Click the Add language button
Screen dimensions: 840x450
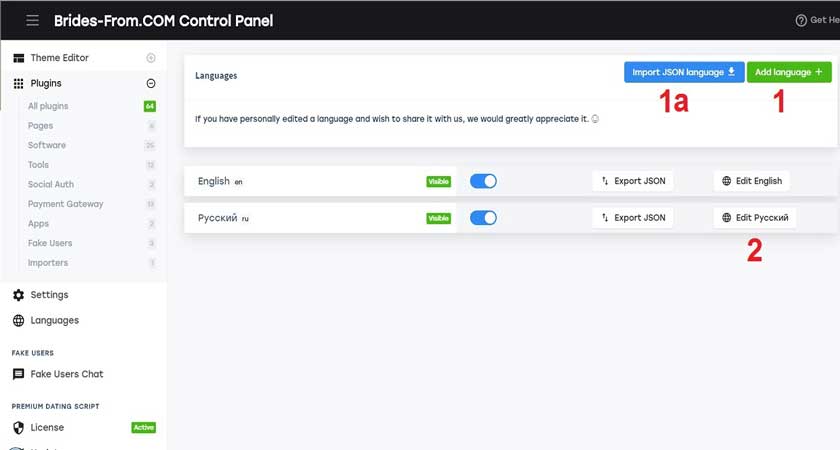(789, 72)
